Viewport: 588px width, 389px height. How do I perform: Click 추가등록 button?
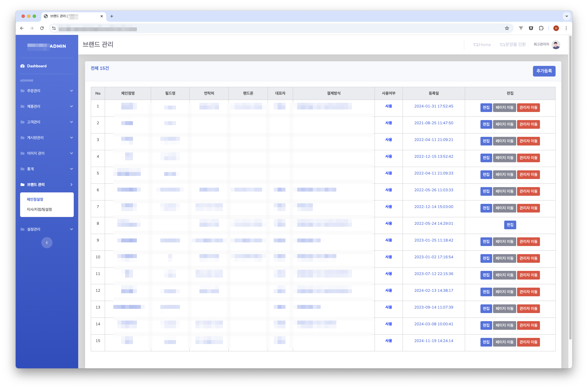pyautogui.click(x=544, y=71)
